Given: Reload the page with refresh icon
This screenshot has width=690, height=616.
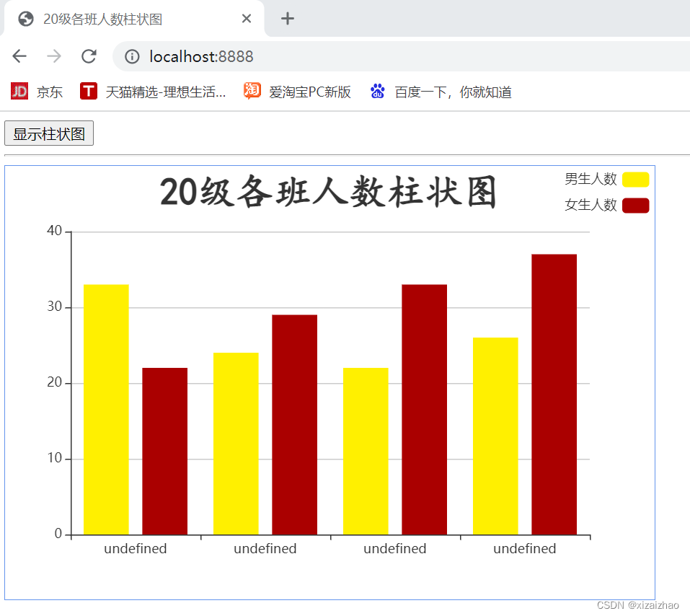Looking at the screenshot, I should click(89, 56).
